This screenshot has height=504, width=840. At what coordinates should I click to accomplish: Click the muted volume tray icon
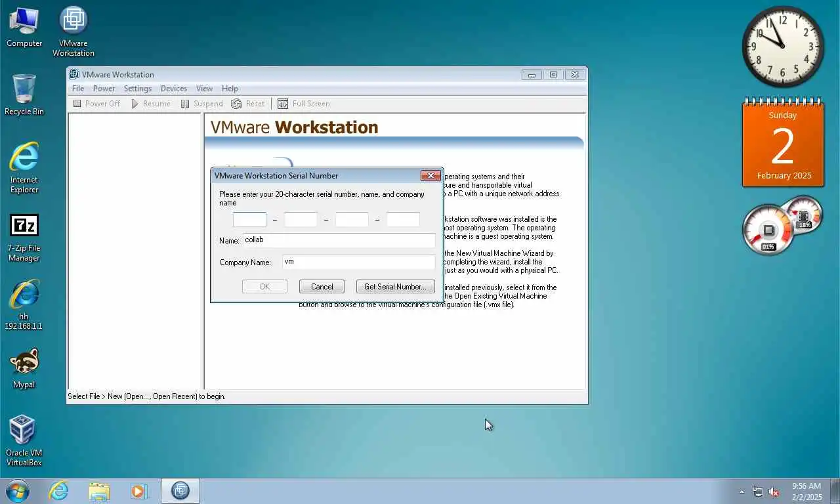click(774, 492)
